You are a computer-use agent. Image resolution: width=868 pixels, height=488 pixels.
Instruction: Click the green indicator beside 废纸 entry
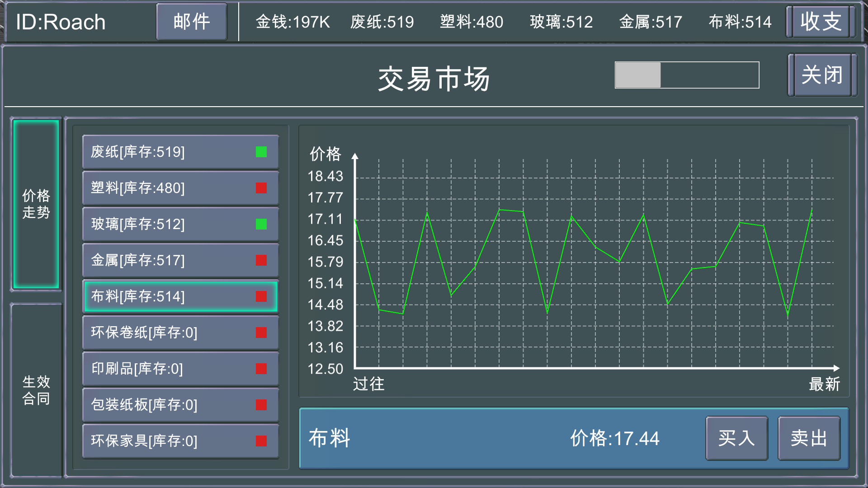(x=261, y=152)
